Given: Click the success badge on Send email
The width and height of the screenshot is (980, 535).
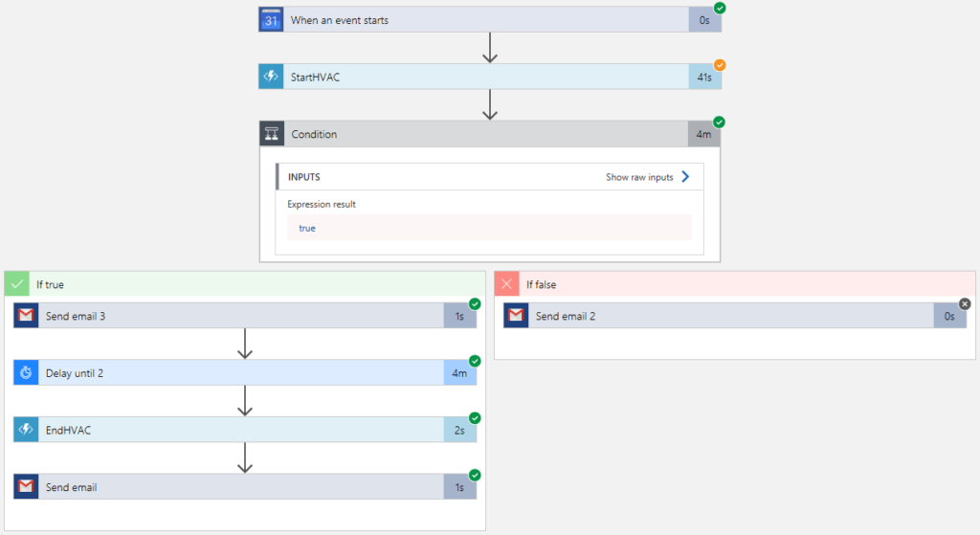Looking at the screenshot, I should click(475, 475).
